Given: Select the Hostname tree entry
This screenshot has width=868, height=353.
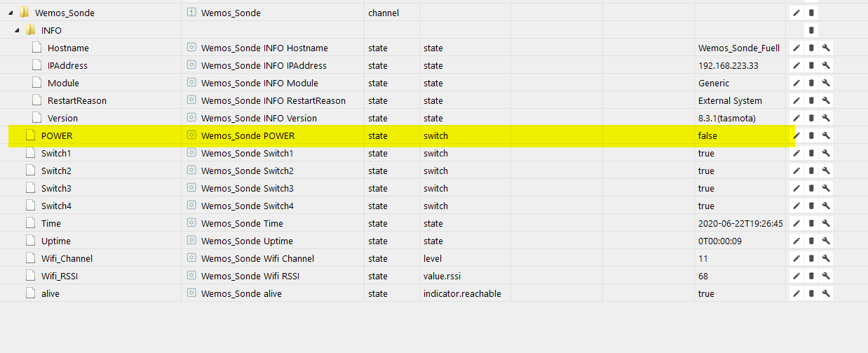Looking at the screenshot, I should [68, 48].
